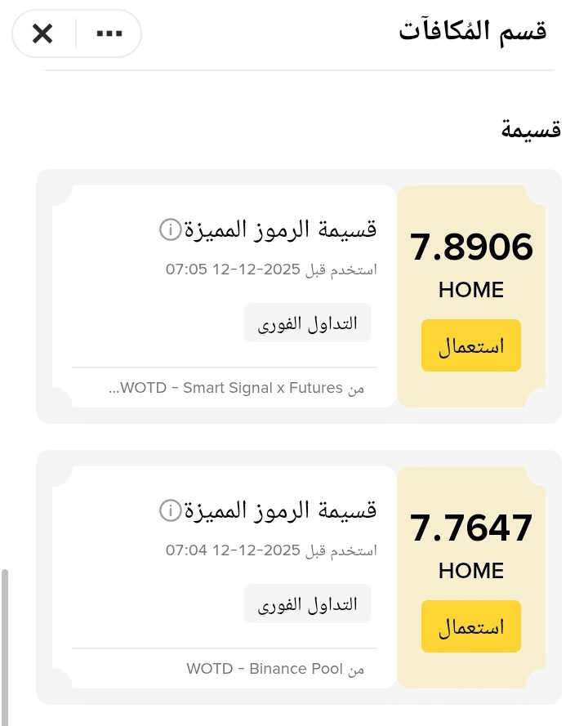
Task: Close the rewards section with X
Action: [42, 33]
